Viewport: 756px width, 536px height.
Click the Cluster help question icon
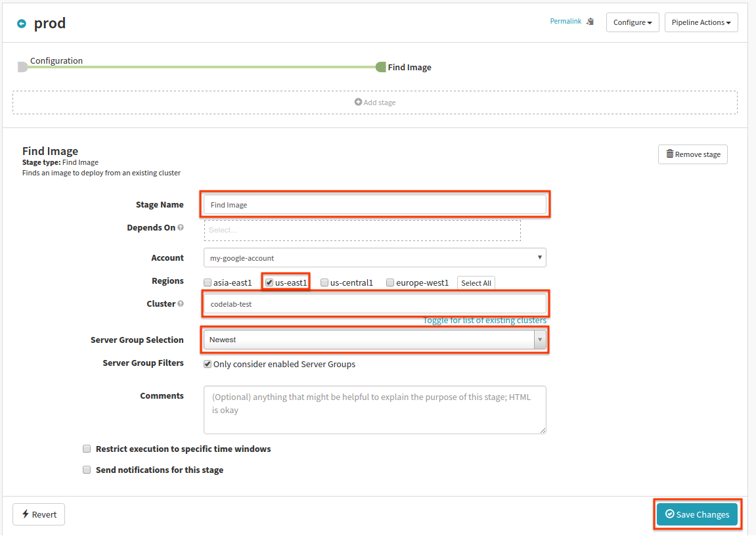(181, 303)
